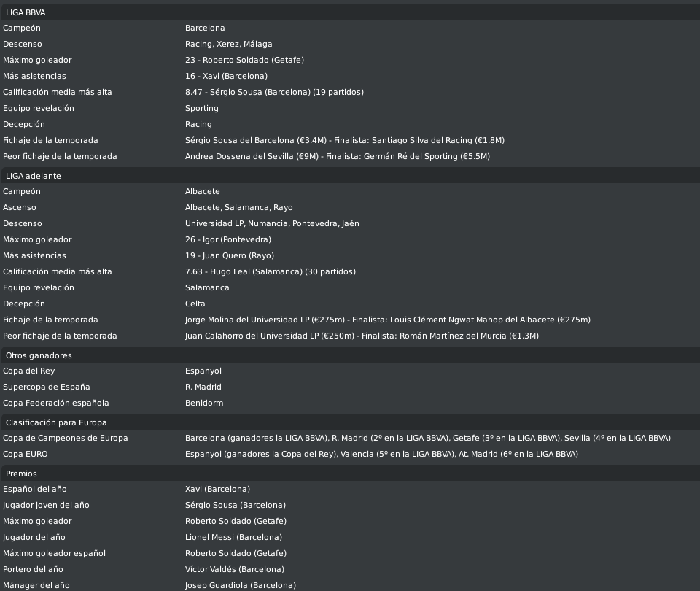
Task: Click the Clasificación para Europa header
Action: click(x=350, y=422)
